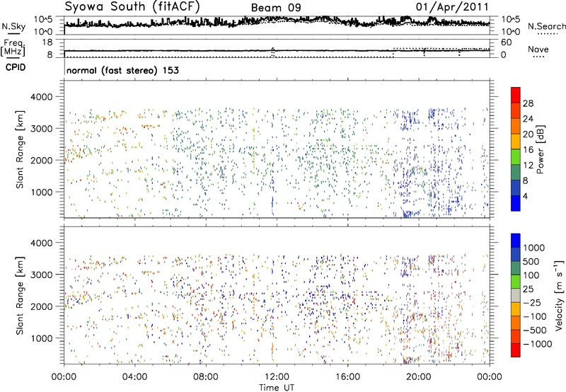Click the 'N.Search' legend label
The height and width of the screenshot is (392, 566).
pos(546,26)
